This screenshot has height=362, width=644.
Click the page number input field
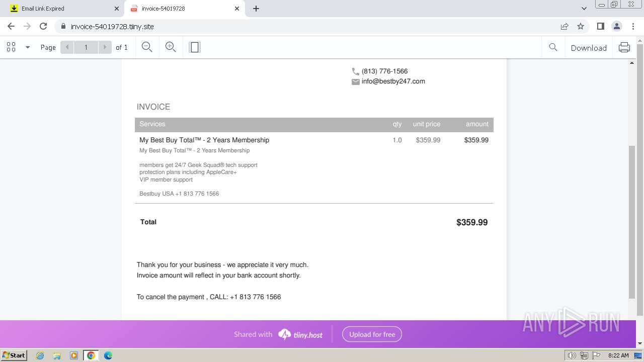coord(86,47)
